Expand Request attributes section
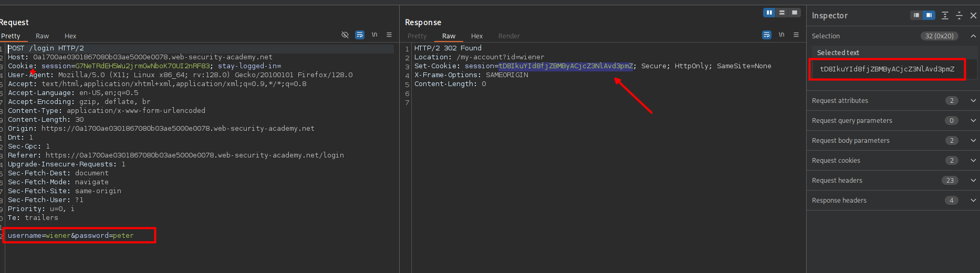This screenshot has width=980, height=273. 973,101
